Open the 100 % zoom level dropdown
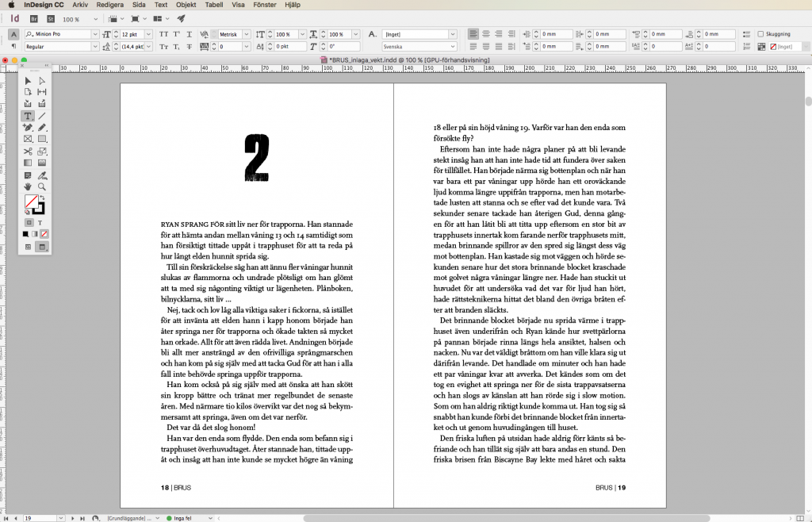The image size is (812, 522). pos(95,19)
